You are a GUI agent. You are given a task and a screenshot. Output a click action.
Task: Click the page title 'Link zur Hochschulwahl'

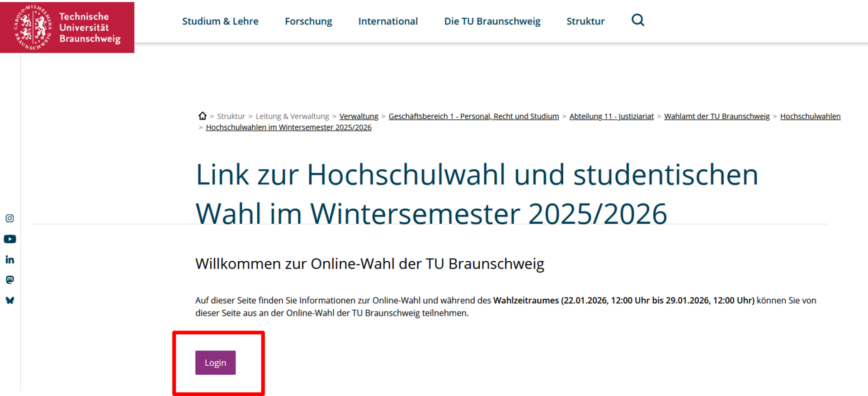pos(477,194)
